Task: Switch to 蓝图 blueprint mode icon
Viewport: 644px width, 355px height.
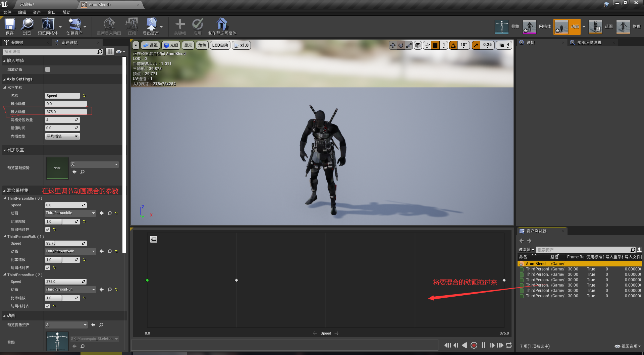Action: [x=595, y=27]
